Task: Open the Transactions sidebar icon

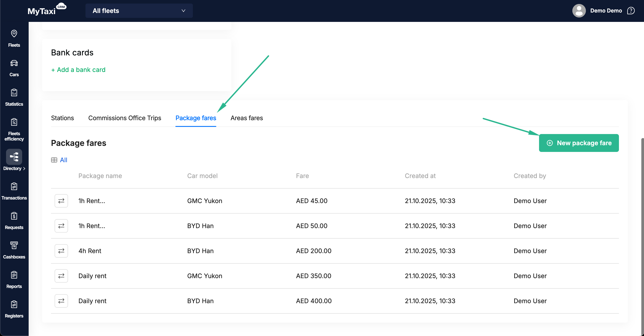Action: click(x=14, y=187)
